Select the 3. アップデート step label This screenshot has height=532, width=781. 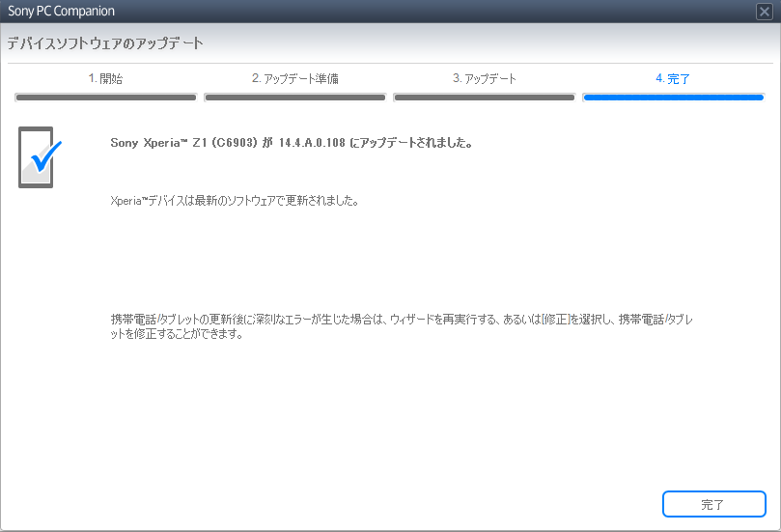click(484, 79)
